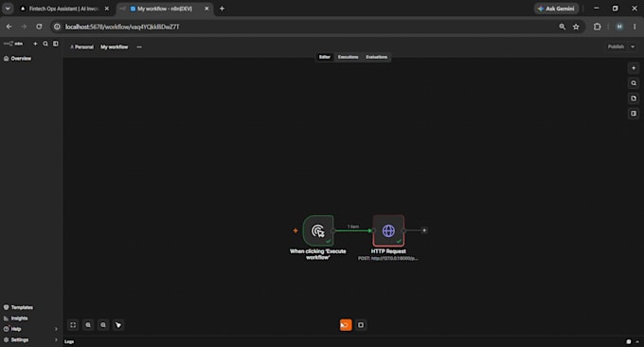Open a new browser tab
This screenshot has width=644, height=347.
[222, 9]
